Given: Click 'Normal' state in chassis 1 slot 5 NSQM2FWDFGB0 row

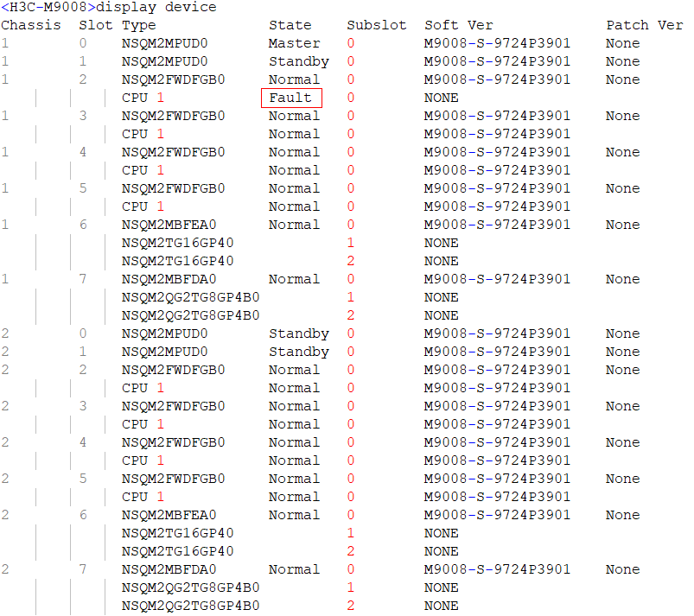Looking at the screenshot, I should pos(295,188).
